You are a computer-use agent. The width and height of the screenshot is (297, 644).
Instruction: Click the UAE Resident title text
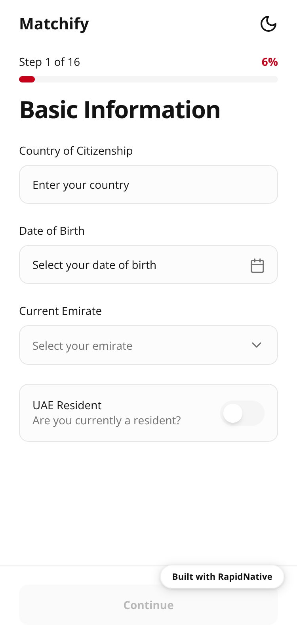(67, 405)
